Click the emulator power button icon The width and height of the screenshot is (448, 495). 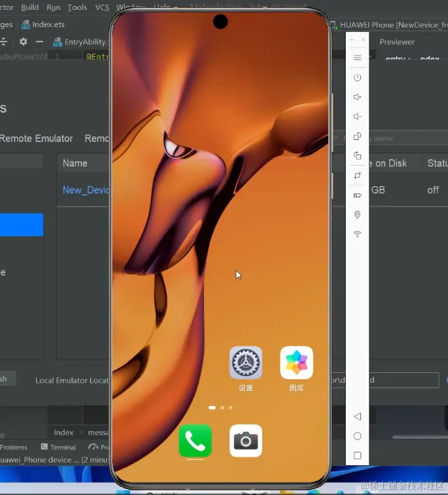(x=357, y=77)
